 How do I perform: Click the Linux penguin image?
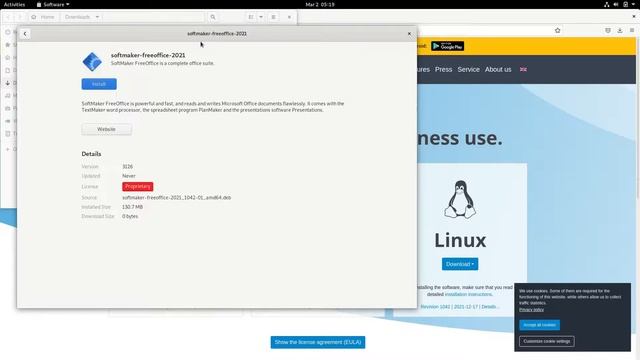point(460,200)
